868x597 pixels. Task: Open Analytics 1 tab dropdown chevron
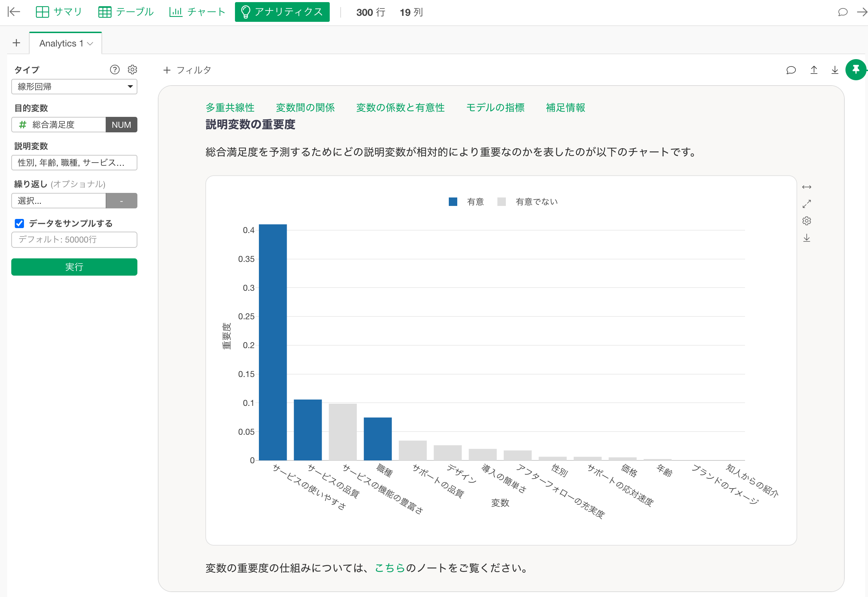pos(90,44)
